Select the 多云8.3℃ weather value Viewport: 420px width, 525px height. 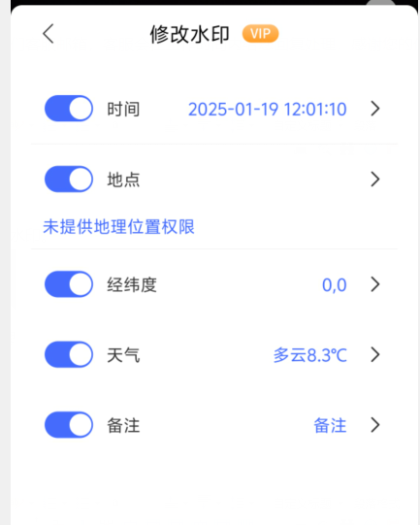pyautogui.click(x=310, y=355)
